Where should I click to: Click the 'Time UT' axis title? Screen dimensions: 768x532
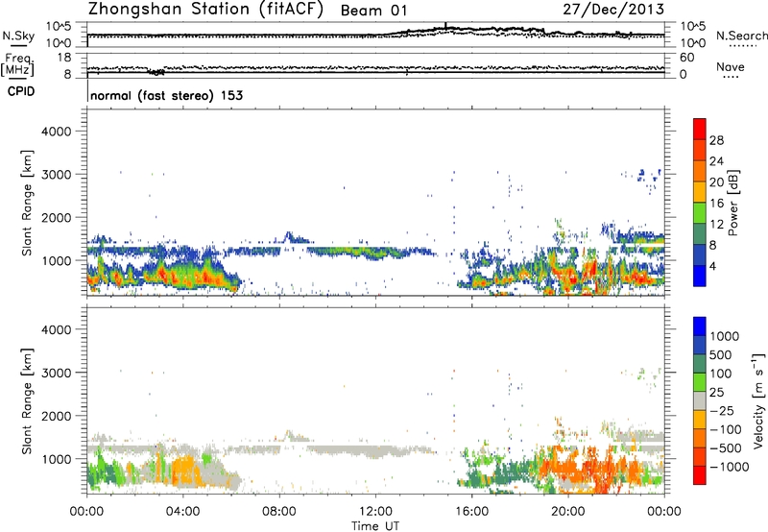click(375, 526)
